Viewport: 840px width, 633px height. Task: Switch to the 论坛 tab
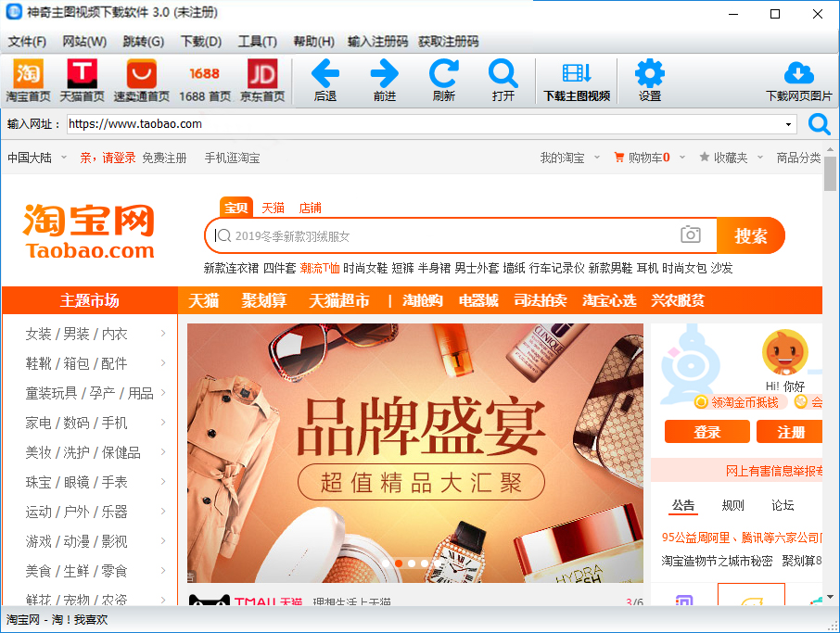coord(783,505)
